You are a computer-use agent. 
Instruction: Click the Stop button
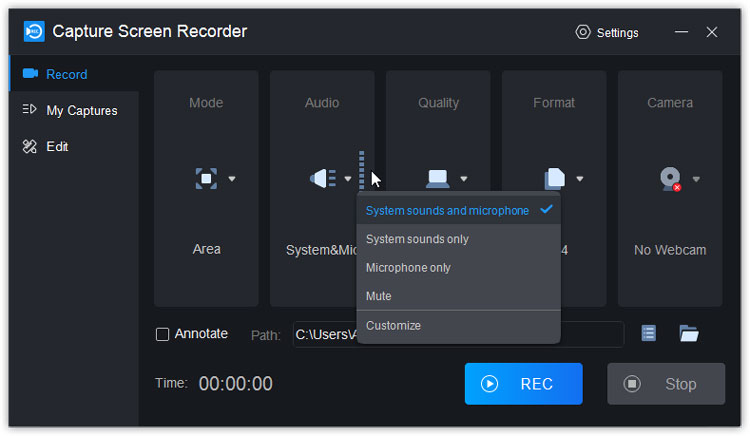[x=666, y=384]
